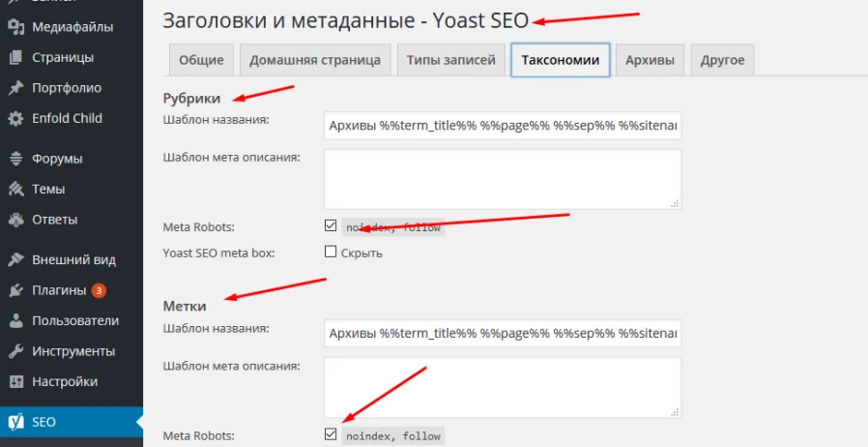This screenshot has height=447, width=868.
Task: Click the sliders icon beside Настройки
Action: coord(16,381)
